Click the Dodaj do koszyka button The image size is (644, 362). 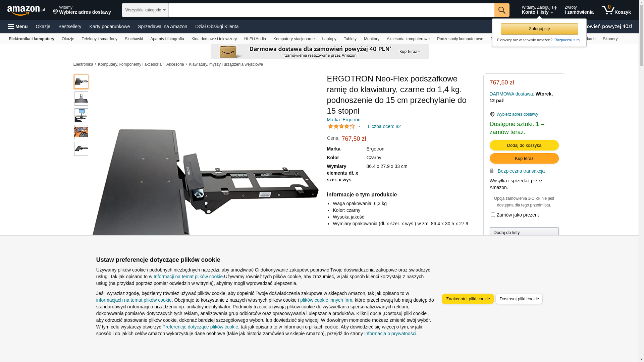[524, 145]
